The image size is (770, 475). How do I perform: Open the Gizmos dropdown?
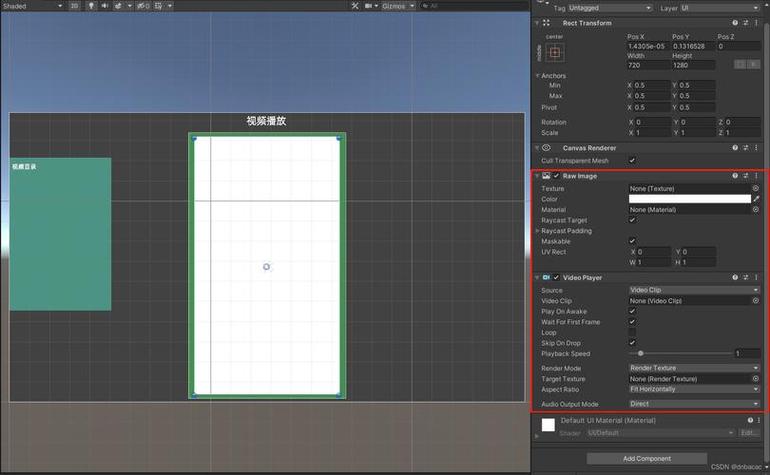tap(398, 6)
